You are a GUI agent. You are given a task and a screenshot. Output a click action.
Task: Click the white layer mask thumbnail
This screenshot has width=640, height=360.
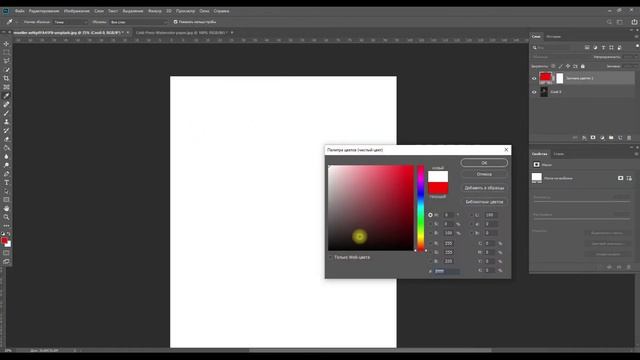[x=560, y=78]
